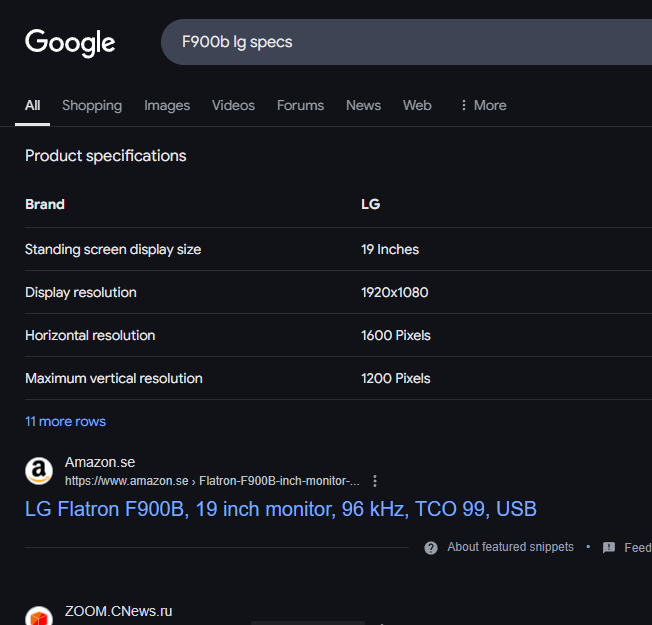Click the Google logo

coord(70,43)
